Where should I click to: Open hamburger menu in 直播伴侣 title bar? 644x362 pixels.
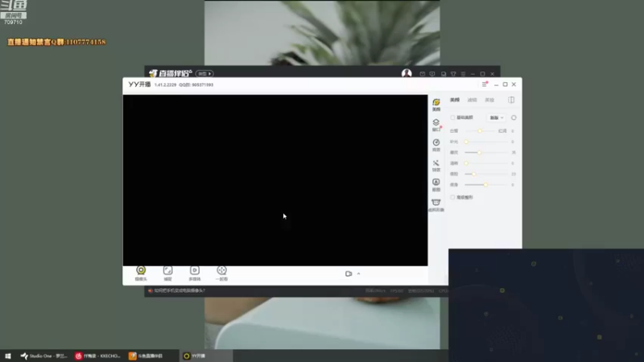pyautogui.click(x=464, y=74)
